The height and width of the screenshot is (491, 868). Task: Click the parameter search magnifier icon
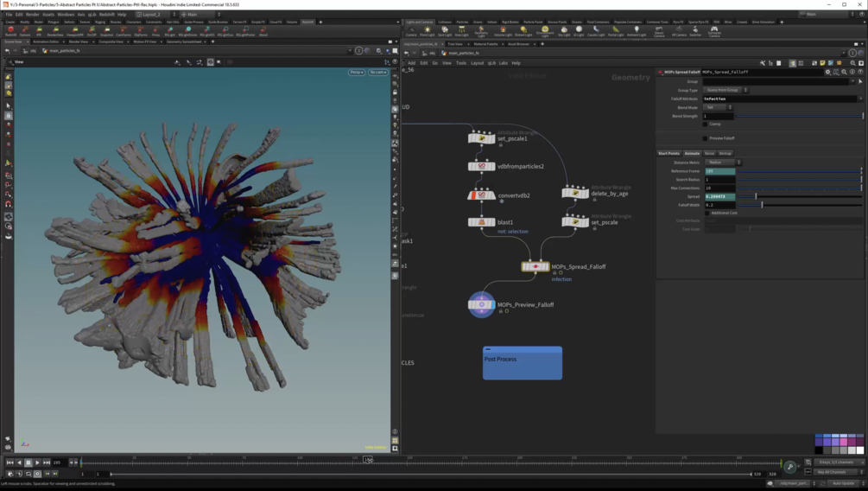tap(844, 72)
